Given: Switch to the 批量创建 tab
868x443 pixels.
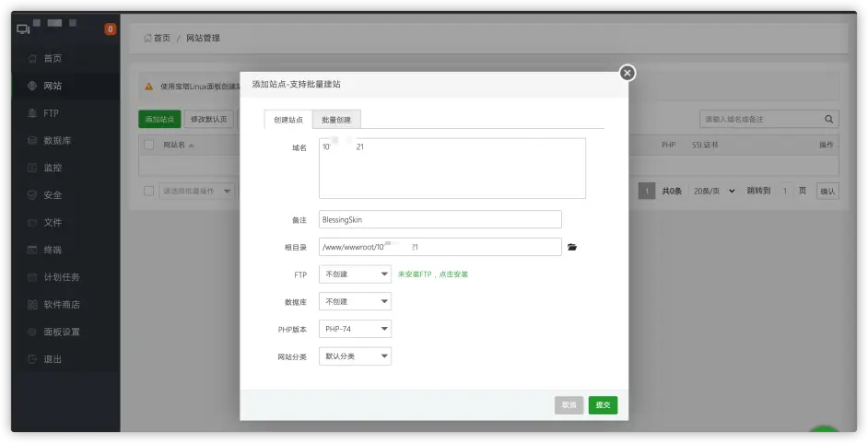Looking at the screenshot, I should [336, 120].
